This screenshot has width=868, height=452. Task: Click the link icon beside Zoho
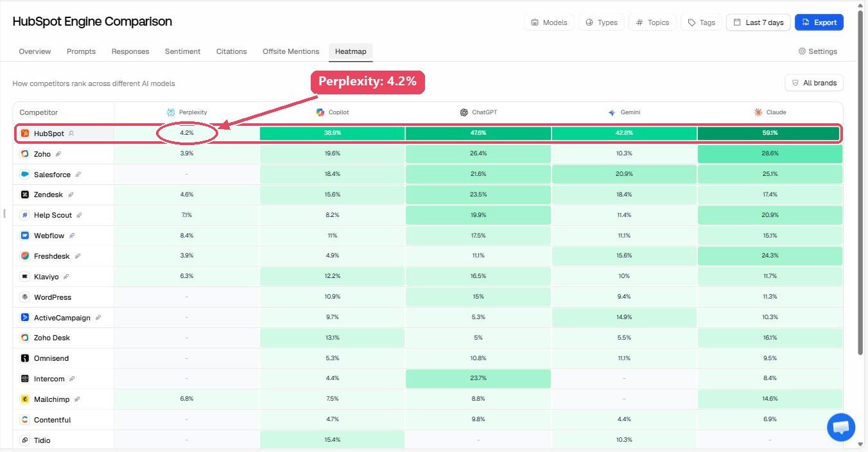click(x=58, y=154)
